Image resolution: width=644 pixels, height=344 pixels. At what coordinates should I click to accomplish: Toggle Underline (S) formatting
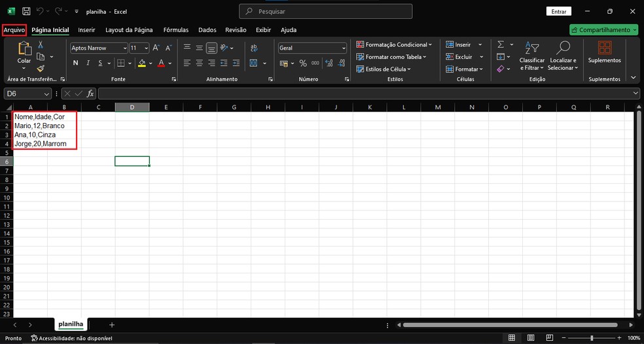[100, 63]
